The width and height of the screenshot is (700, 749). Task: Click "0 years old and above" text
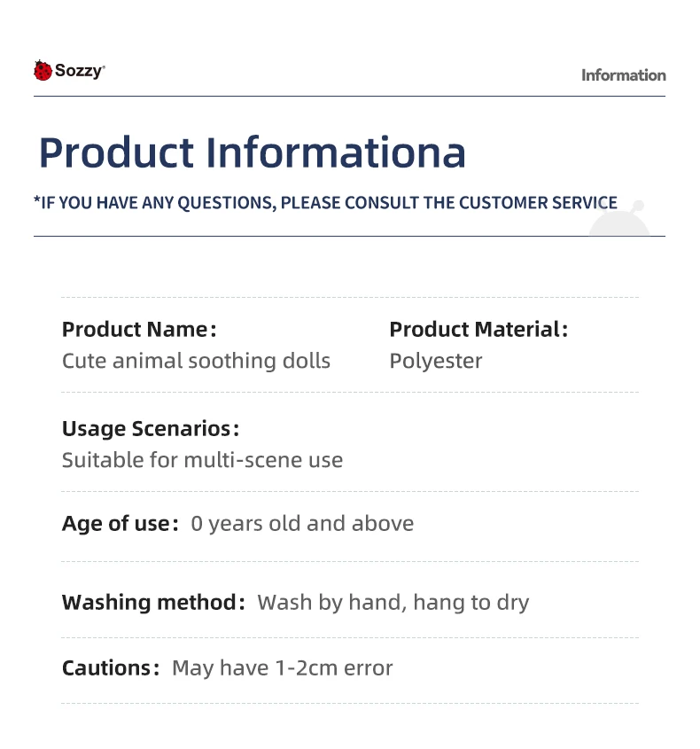tap(302, 524)
